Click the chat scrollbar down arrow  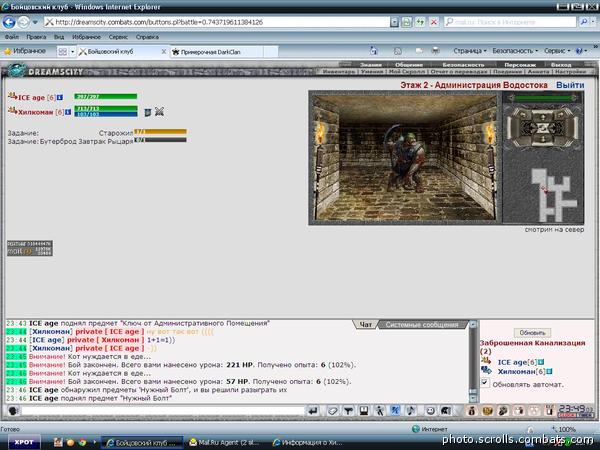click(473, 398)
